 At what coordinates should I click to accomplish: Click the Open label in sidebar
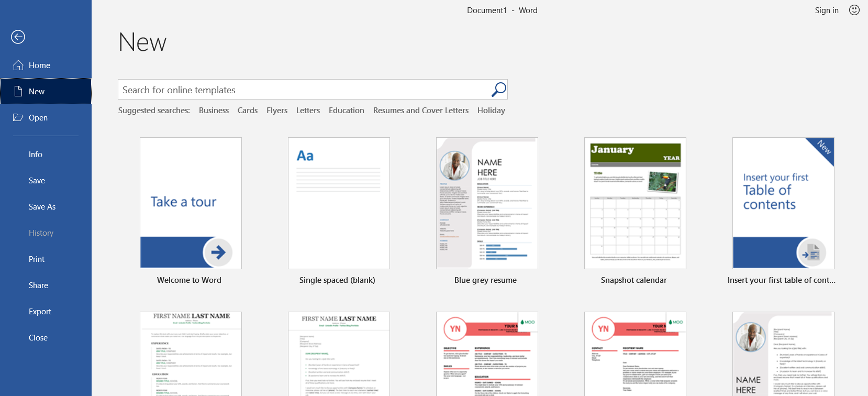click(38, 117)
